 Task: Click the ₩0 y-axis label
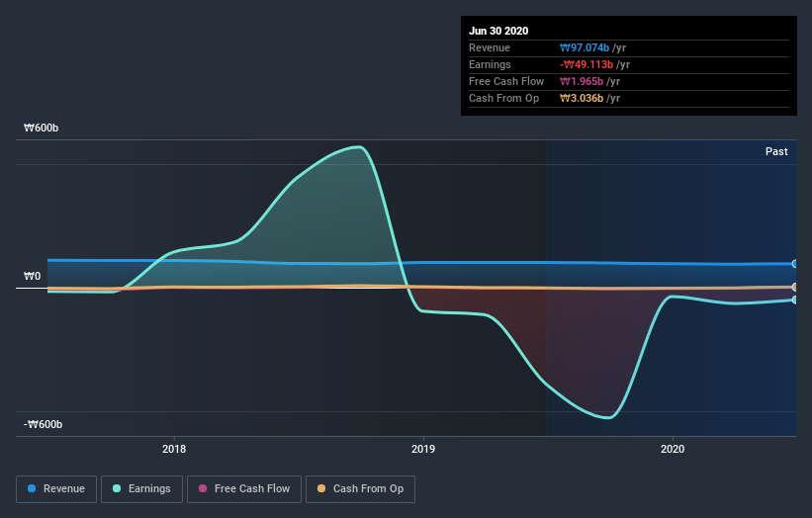coord(32,277)
